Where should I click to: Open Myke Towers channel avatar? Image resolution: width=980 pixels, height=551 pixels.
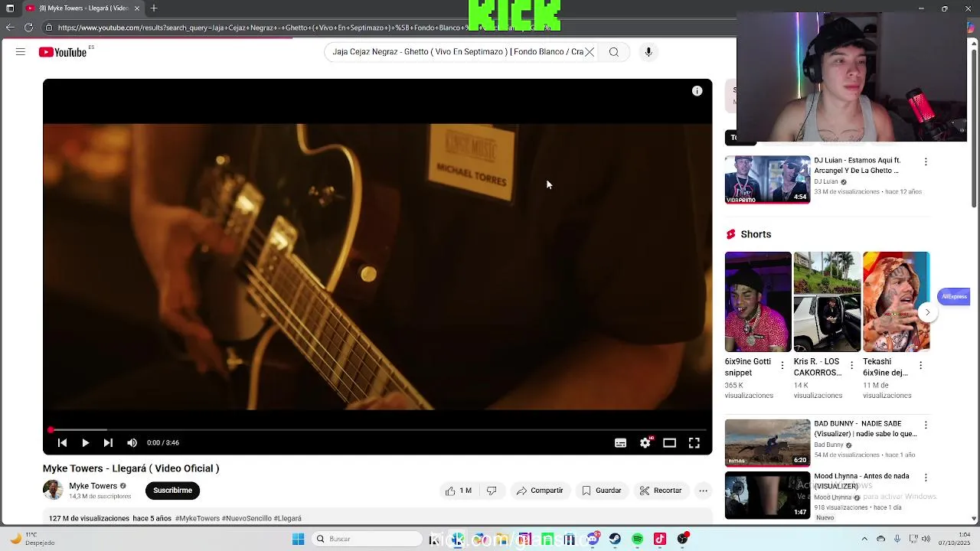pyautogui.click(x=53, y=490)
